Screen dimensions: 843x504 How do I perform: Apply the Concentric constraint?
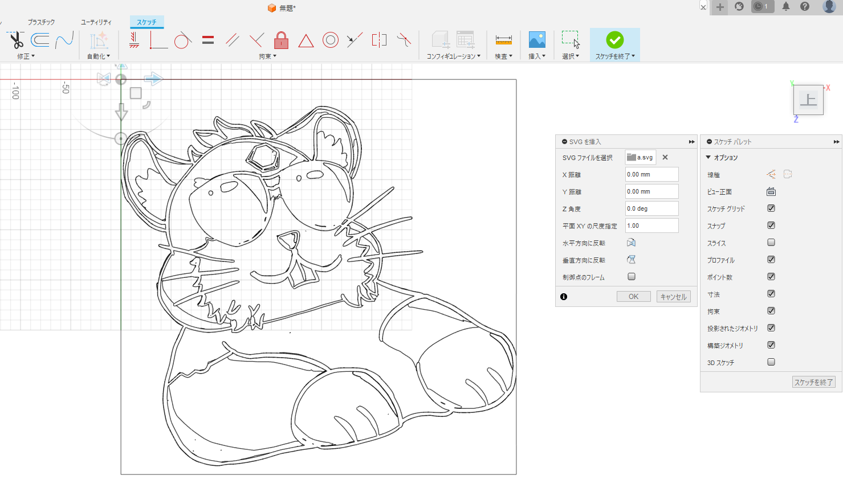coord(331,40)
